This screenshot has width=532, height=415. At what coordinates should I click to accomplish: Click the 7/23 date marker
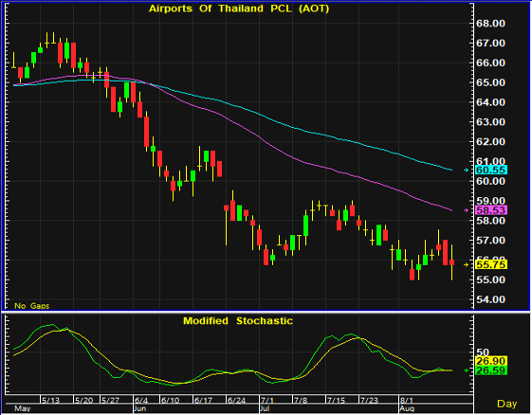(x=369, y=401)
